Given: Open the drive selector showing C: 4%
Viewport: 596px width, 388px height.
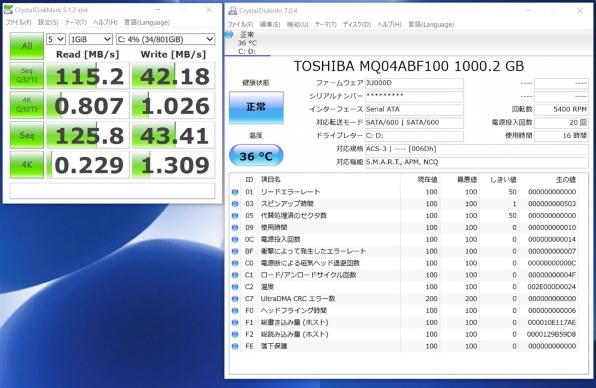Looking at the screenshot, I should [x=165, y=39].
